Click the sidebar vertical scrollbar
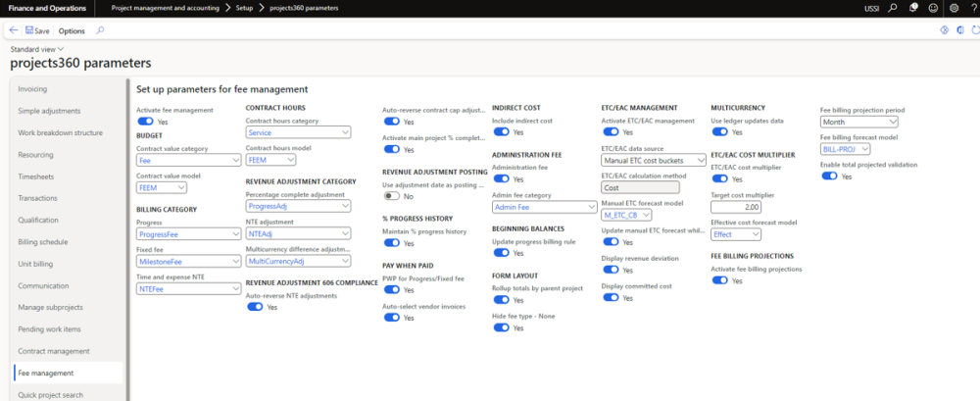Viewport: 980px width, 401px height. coord(128,237)
